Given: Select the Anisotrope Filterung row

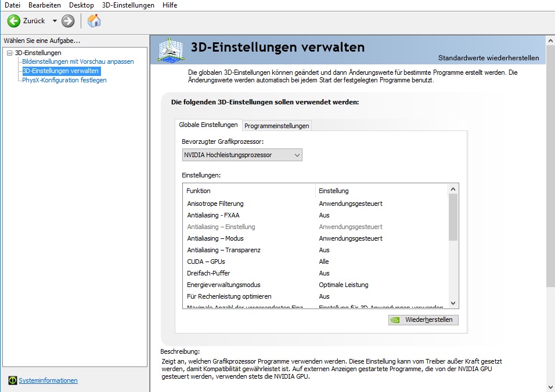Looking at the screenshot, I should [315, 204].
